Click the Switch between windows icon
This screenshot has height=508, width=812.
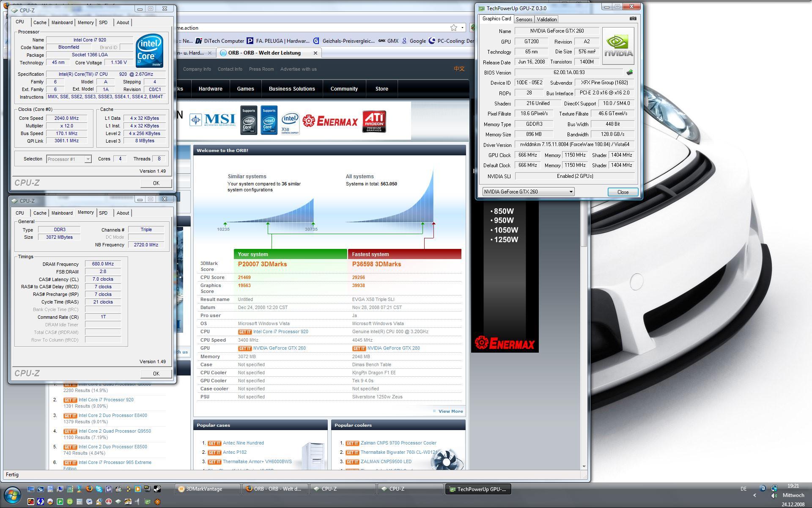pos(41,489)
